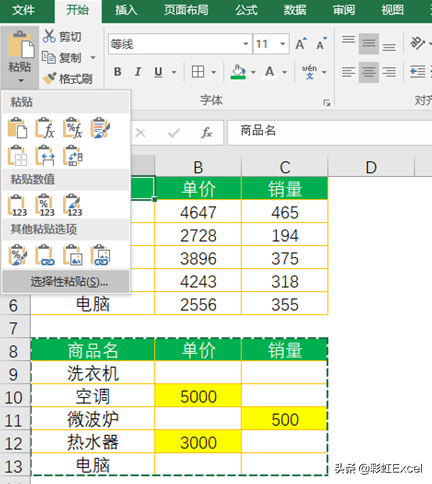Switch to the 审阅 tab
432x484 pixels.
tap(344, 10)
